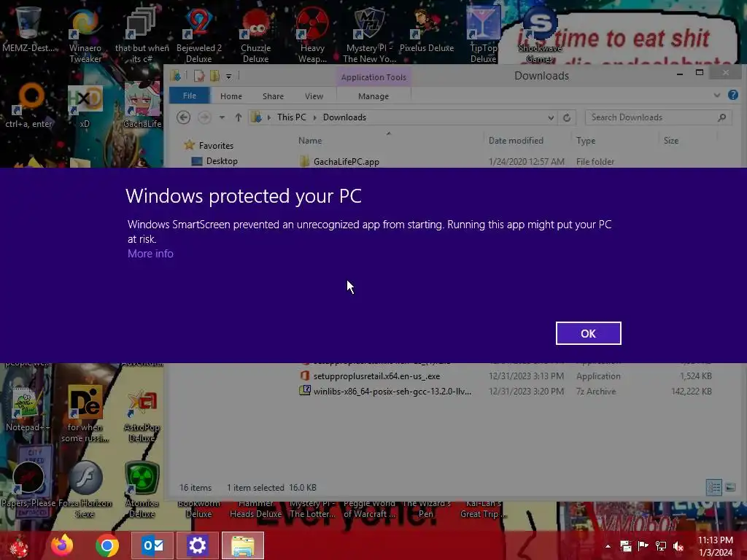Viewport: 747px width, 560px height.
Task: Switch to File Explorer taskbar button
Action: pos(243,545)
